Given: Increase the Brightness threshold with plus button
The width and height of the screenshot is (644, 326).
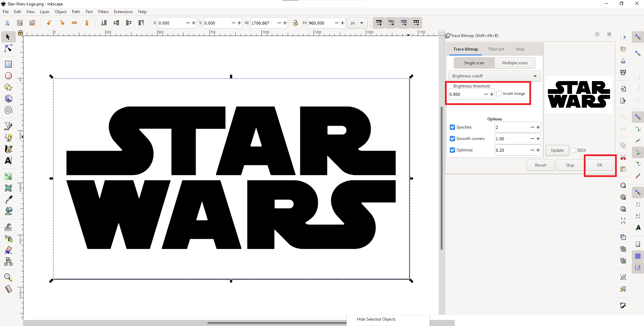Looking at the screenshot, I should click(x=492, y=95).
